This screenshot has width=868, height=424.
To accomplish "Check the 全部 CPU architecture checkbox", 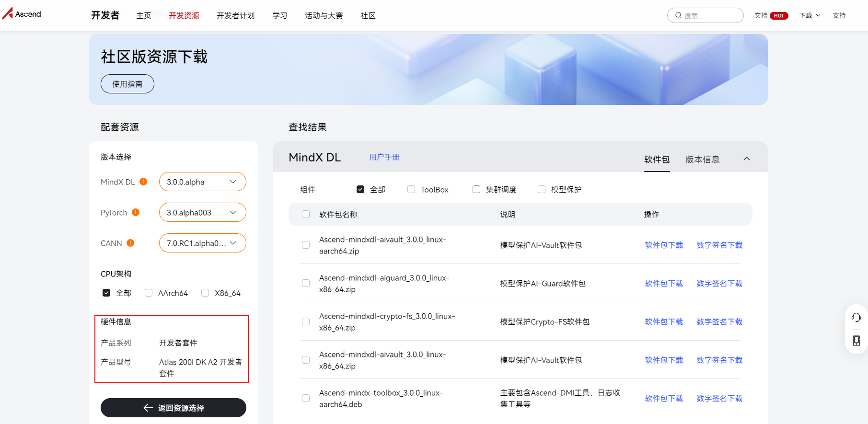I will pyautogui.click(x=106, y=293).
